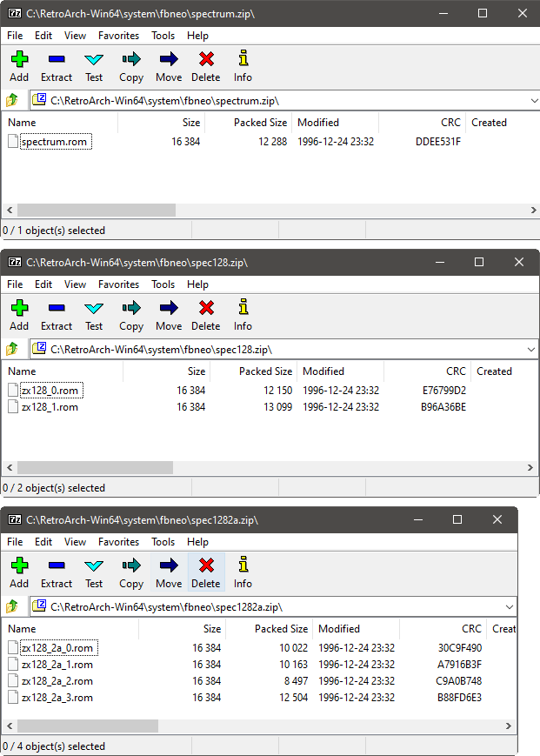Click Add icon in spectrum.zip window
The image size is (540, 756).
point(19,59)
